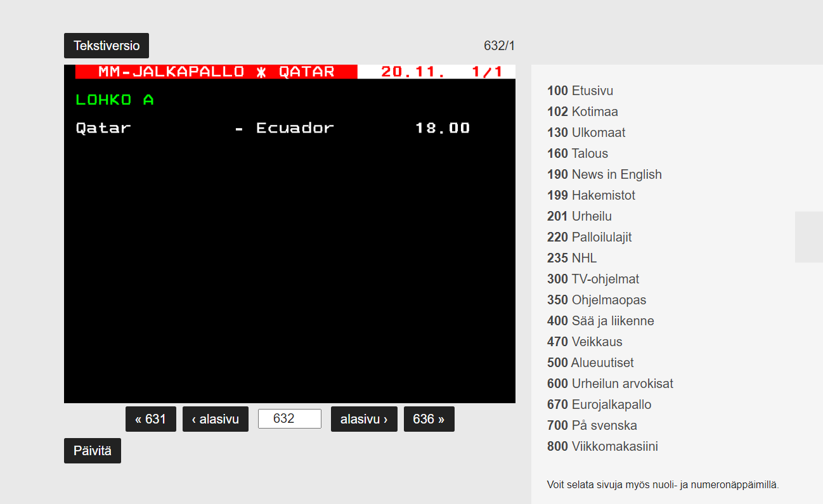The image size is (823, 504).
Task: Open the Tekstiversio text version
Action: point(107,46)
